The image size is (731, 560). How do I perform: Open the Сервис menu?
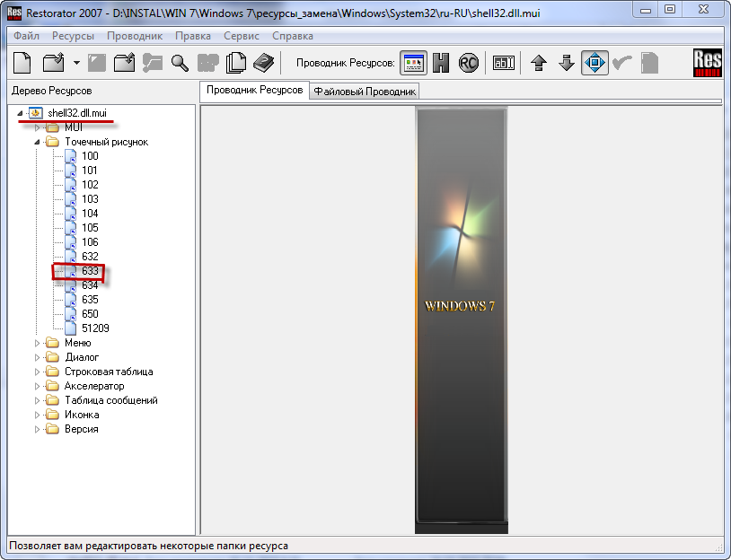coord(242,36)
